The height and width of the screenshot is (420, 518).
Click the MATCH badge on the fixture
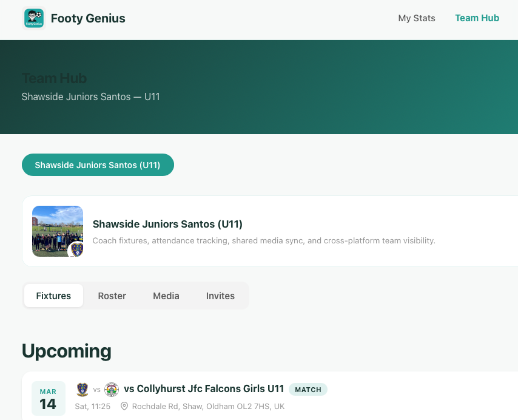click(308, 389)
